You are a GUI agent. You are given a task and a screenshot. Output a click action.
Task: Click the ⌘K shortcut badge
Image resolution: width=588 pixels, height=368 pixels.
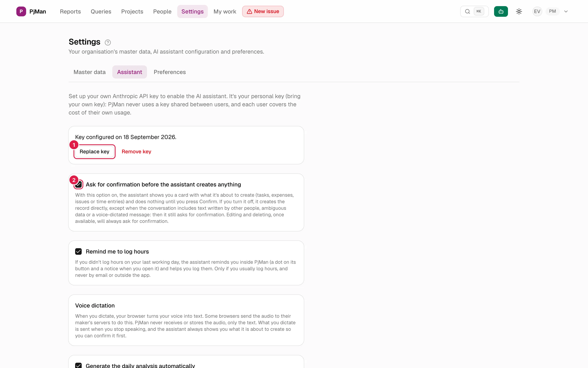coord(479,11)
